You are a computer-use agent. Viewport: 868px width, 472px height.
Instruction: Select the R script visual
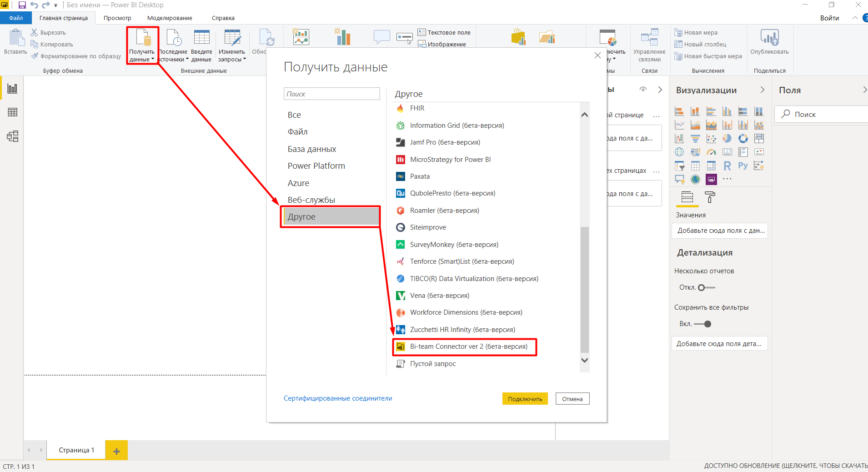pyautogui.click(x=727, y=166)
